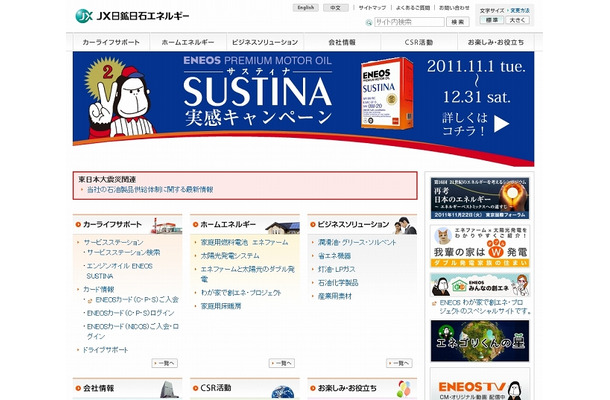The image size is (610, 400).
Task: Open the サービスステーション検索 link
Action: pyautogui.click(x=123, y=253)
